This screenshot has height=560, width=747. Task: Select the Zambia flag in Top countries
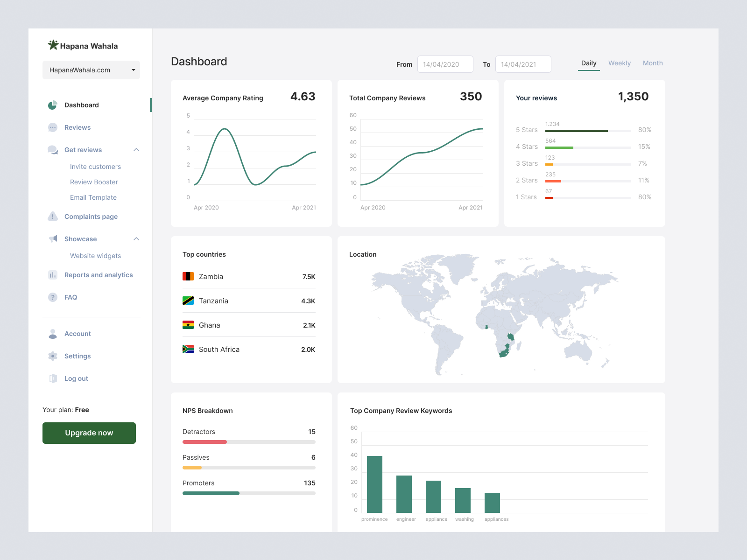(x=188, y=276)
